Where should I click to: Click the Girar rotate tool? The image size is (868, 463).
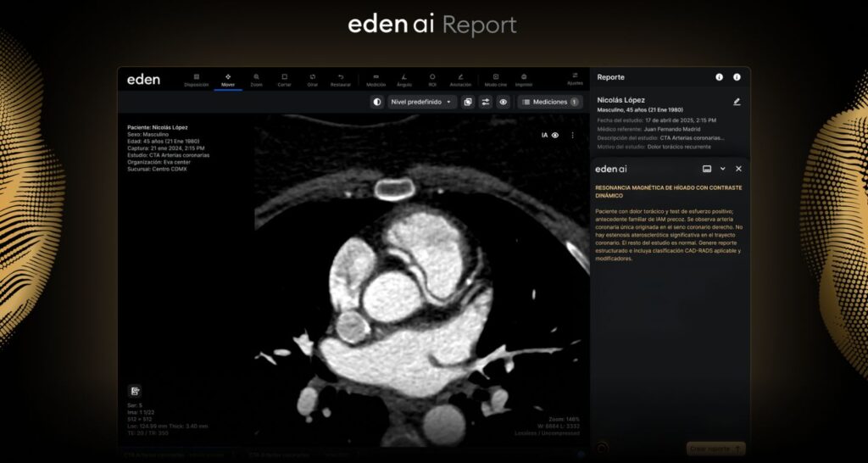click(313, 80)
